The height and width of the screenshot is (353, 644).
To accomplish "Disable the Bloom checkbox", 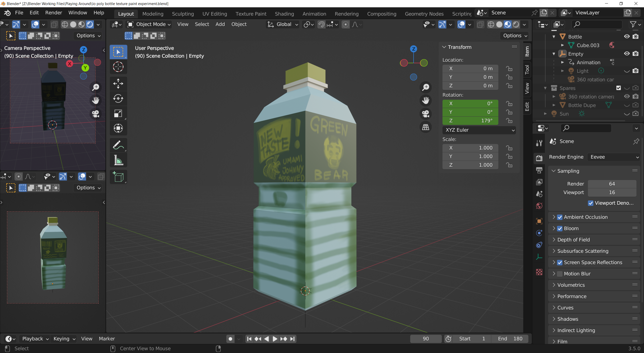I will pyautogui.click(x=560, y=229).
